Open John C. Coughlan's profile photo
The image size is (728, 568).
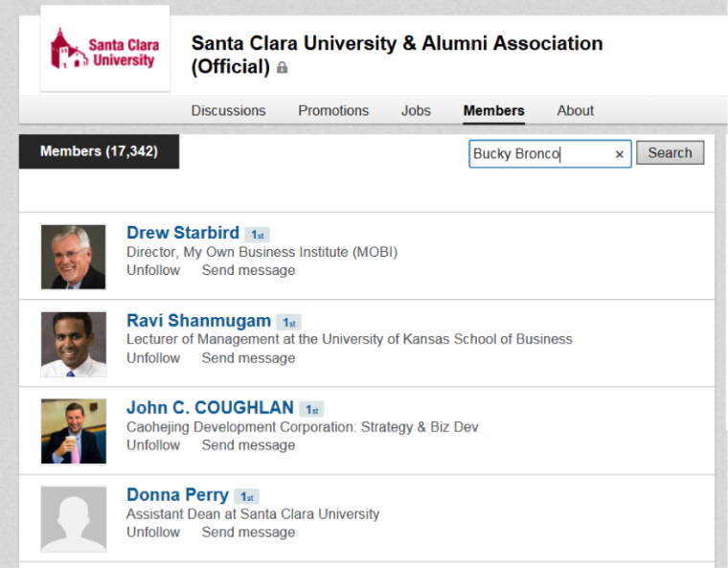pyautogui.click(x=73, y=431)
